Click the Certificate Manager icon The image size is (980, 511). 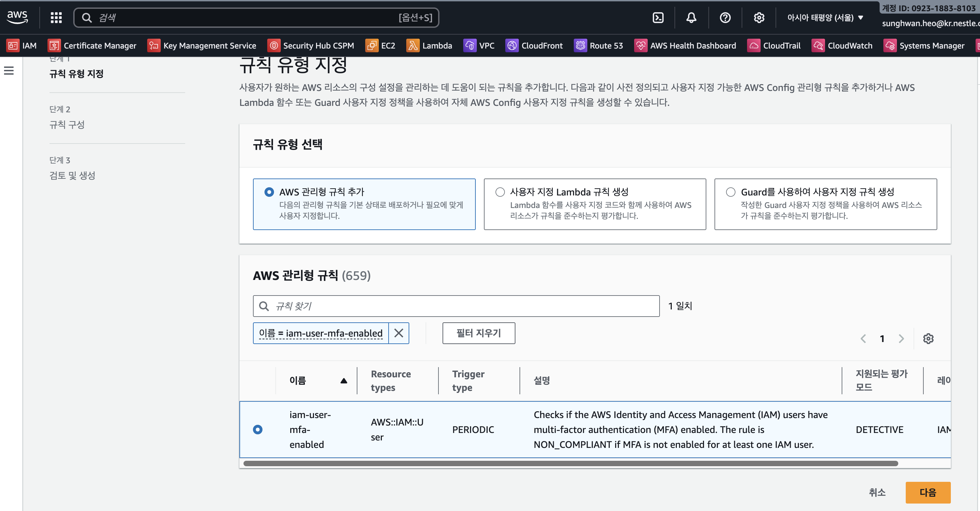pos(54,46)
